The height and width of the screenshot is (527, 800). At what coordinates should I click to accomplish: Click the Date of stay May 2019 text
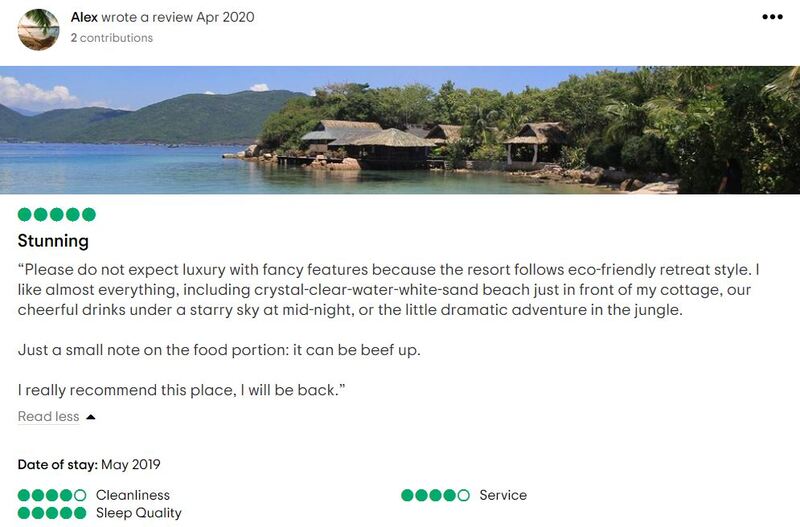coord(89,465)
